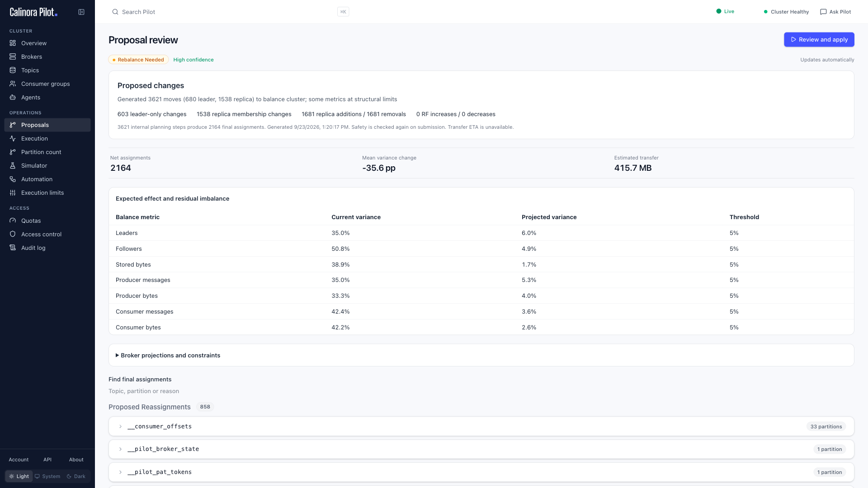This screenshot has height=488, width=868.
Task: Switch theme to Light mode
Action: pyautogui.click(x=19, y=476)
